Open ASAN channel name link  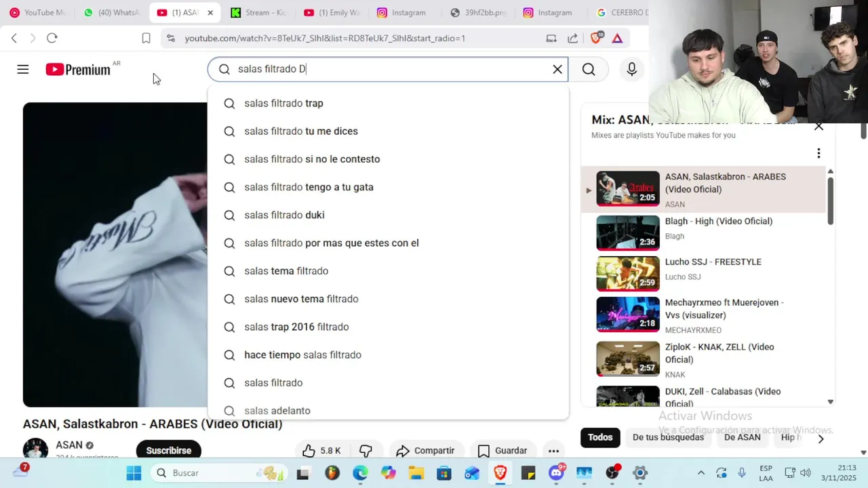click(69, 445)
